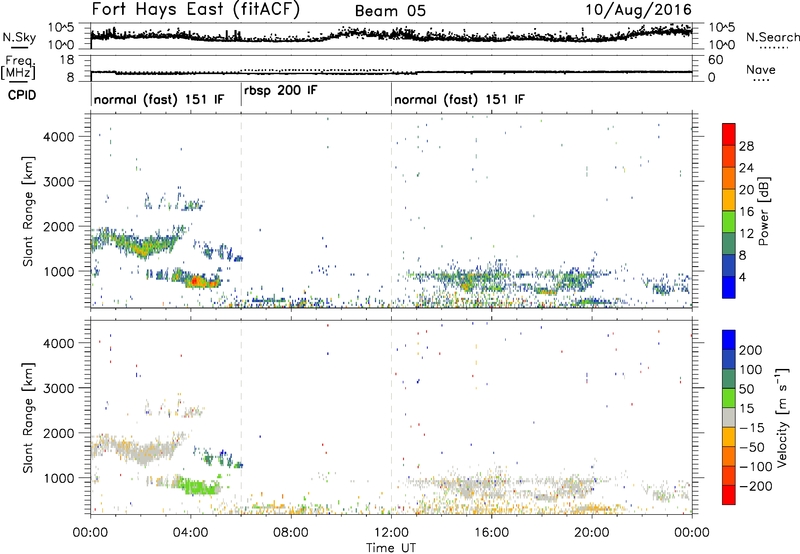Viewport: 800px width, 554px height.
Task: Click the "16" power colorbar label
Action: [746, 212]
